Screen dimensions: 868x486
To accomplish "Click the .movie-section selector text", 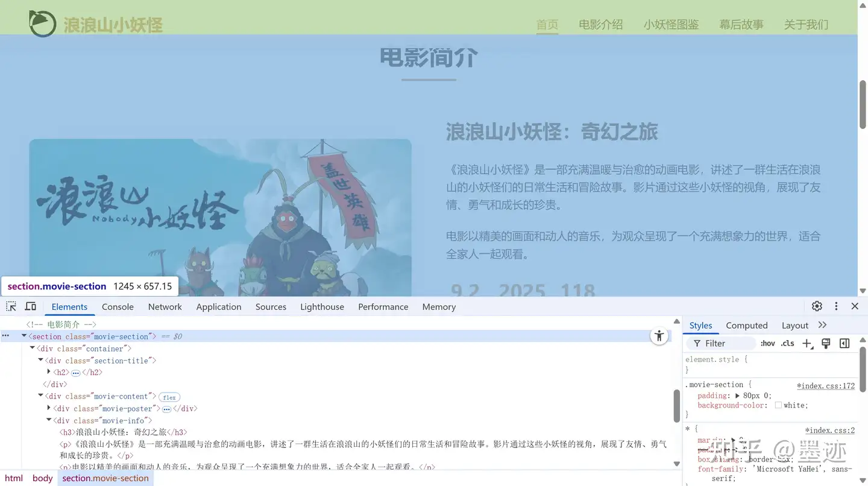I will [x=714, y=385].
